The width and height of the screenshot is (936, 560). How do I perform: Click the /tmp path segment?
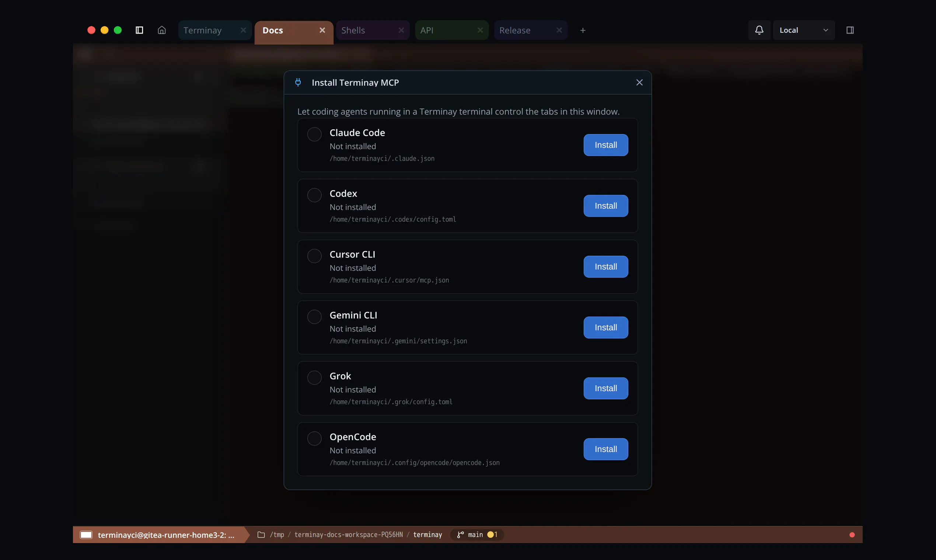tap(277, 534)
